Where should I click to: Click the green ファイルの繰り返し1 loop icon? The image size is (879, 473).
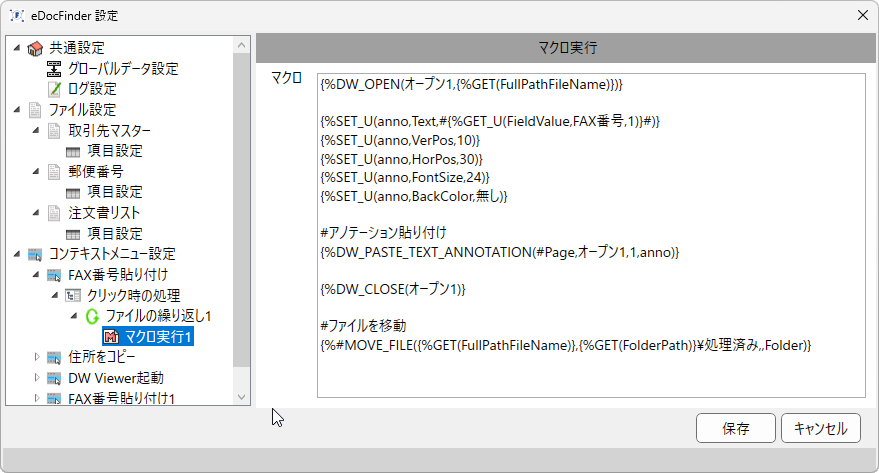pyautogui.click(x=92, y=316)
